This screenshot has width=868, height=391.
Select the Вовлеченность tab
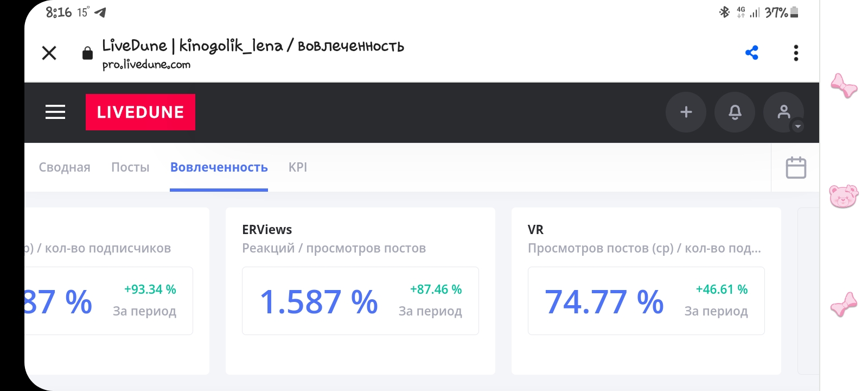[219, 167]
